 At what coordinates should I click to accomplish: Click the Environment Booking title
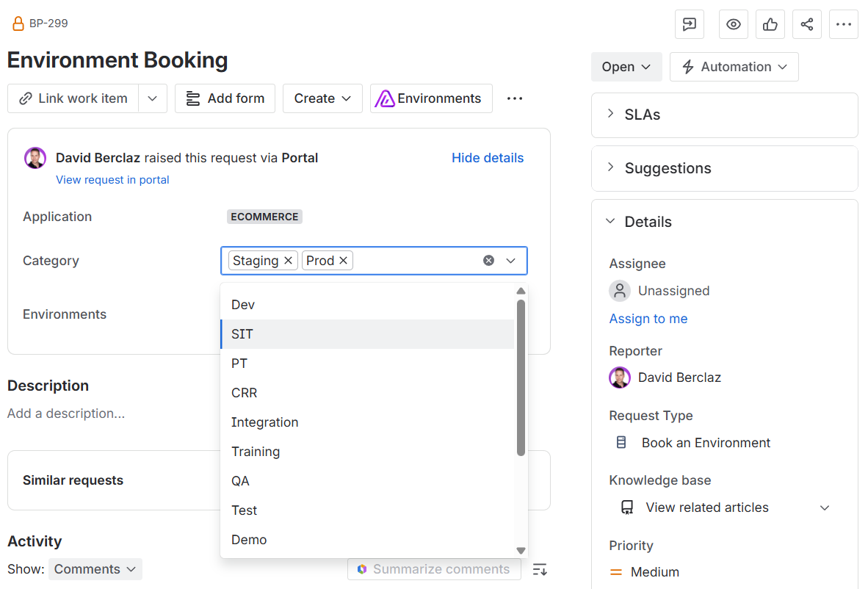point(117,59)
